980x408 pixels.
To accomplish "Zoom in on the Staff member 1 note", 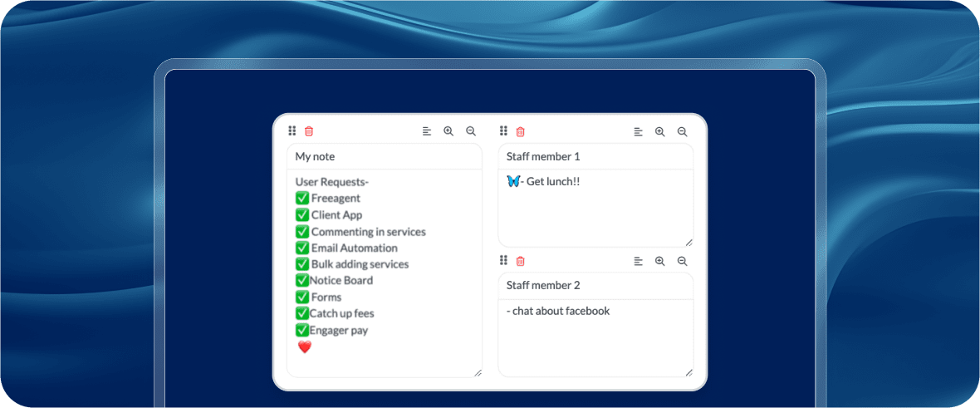I will 660,131.
